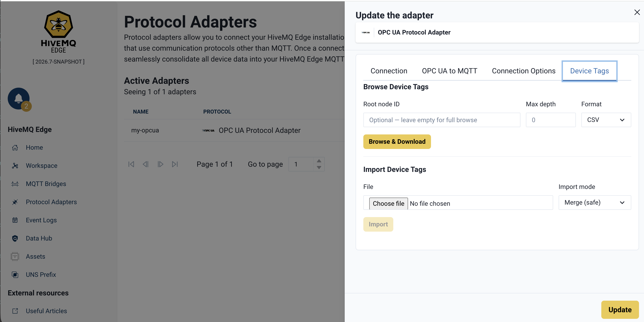Click the Assets chip icon
Image resolution: width=644 pixels, height=322 pixels.
tap(15, 257)
